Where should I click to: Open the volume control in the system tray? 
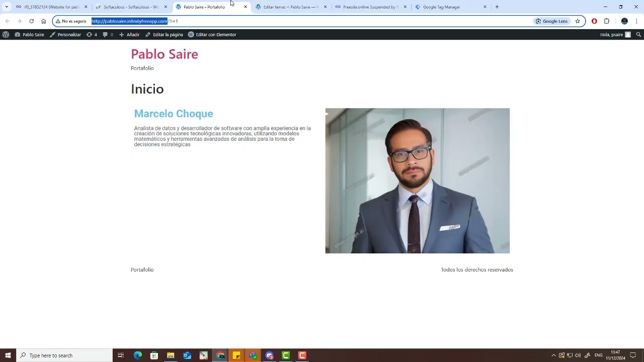pyautogui.click(x=578, y=355)
